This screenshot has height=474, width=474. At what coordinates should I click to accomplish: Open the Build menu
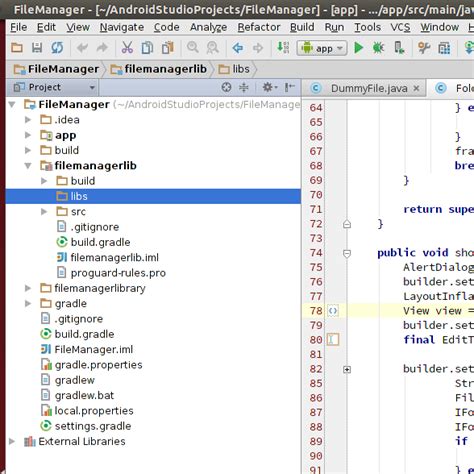(x=302, y=27)
